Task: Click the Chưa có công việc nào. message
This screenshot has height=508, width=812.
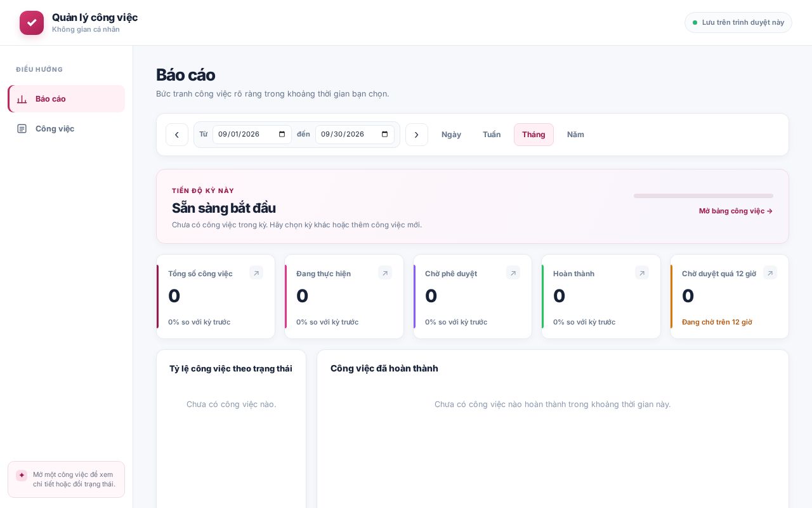Action: (x=232, y=404)
